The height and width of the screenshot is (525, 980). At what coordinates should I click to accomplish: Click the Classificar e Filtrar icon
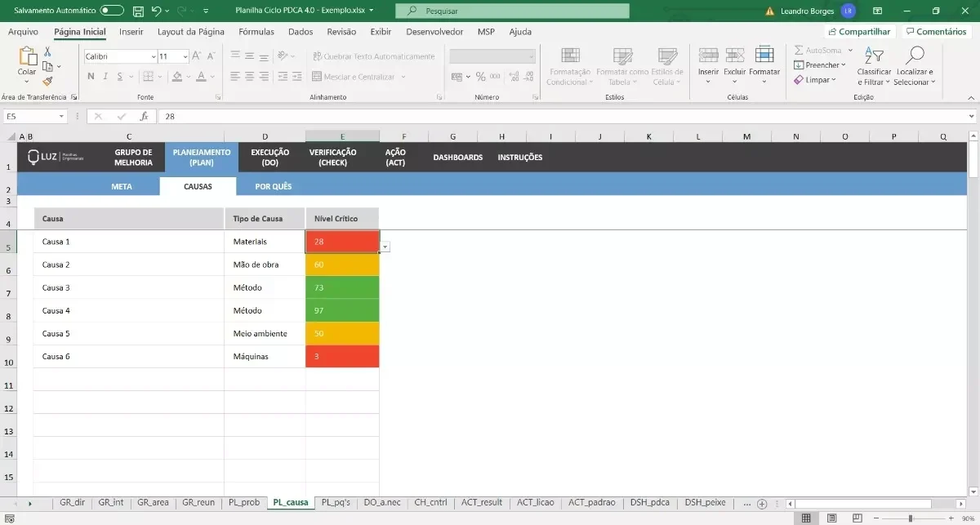[x=875, y=56]
